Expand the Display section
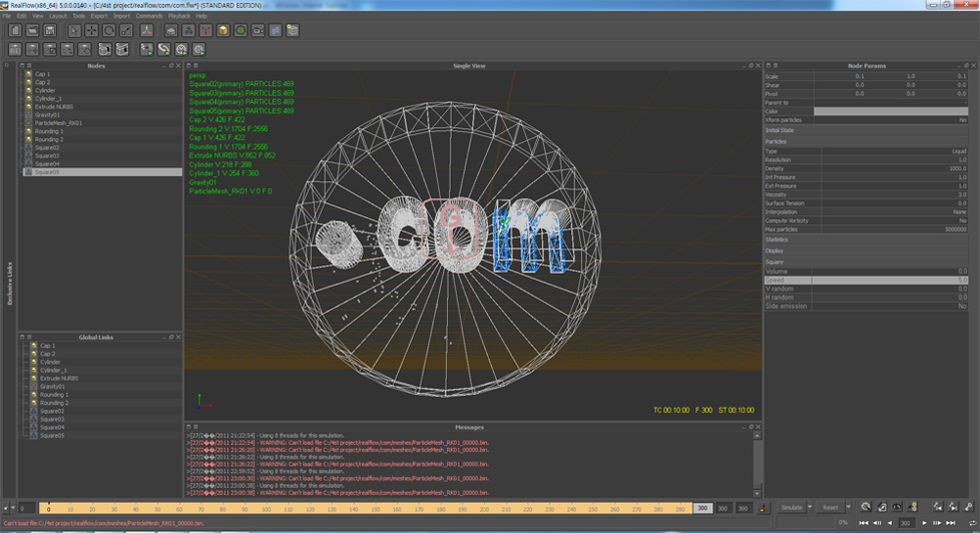 click(867, 250)
